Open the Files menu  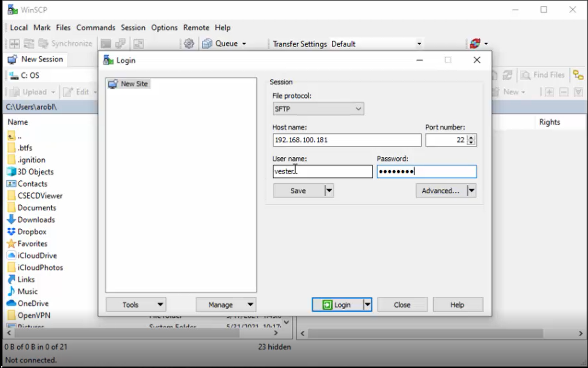(x=63, y=28)
